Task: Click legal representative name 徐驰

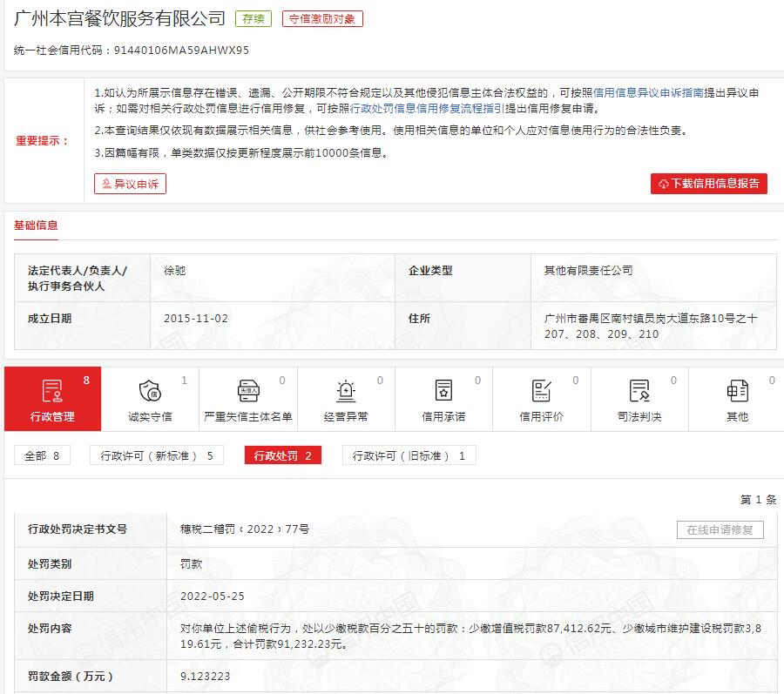Action: (175, 271)
